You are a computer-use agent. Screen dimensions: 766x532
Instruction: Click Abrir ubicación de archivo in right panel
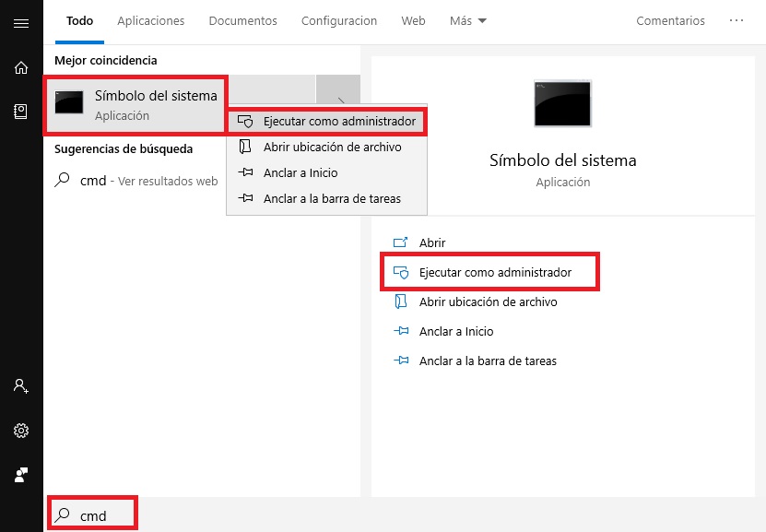click(488, 301)
